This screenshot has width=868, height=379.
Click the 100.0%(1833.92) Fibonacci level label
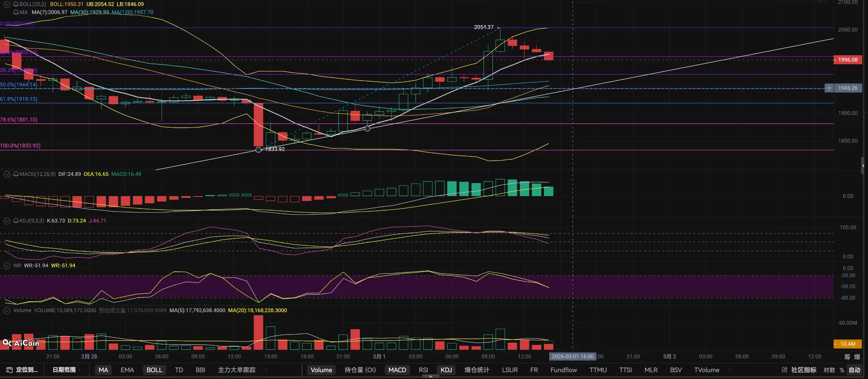click(20, 146)
